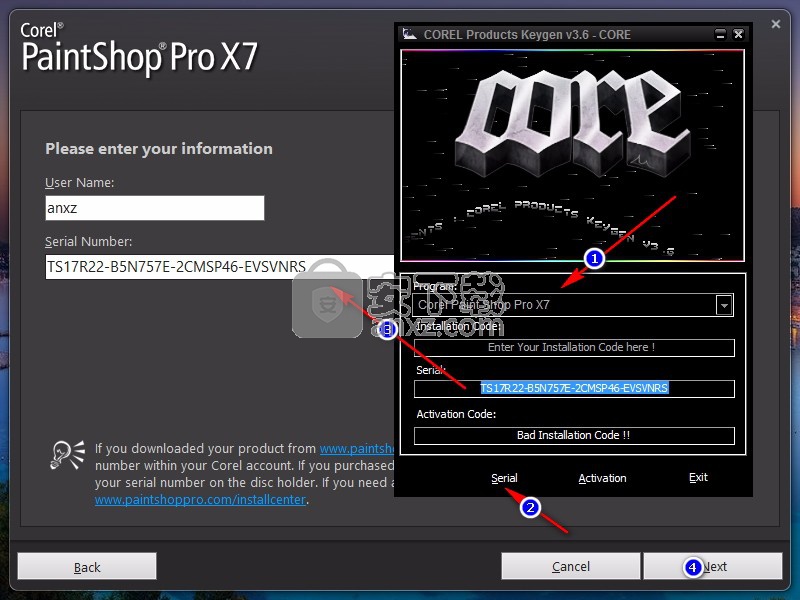The width and height of the screenshot is (800, 600).
Task: Click the Serial Number field in the installer
Action: pyautogui.click(x=220, y=267)
